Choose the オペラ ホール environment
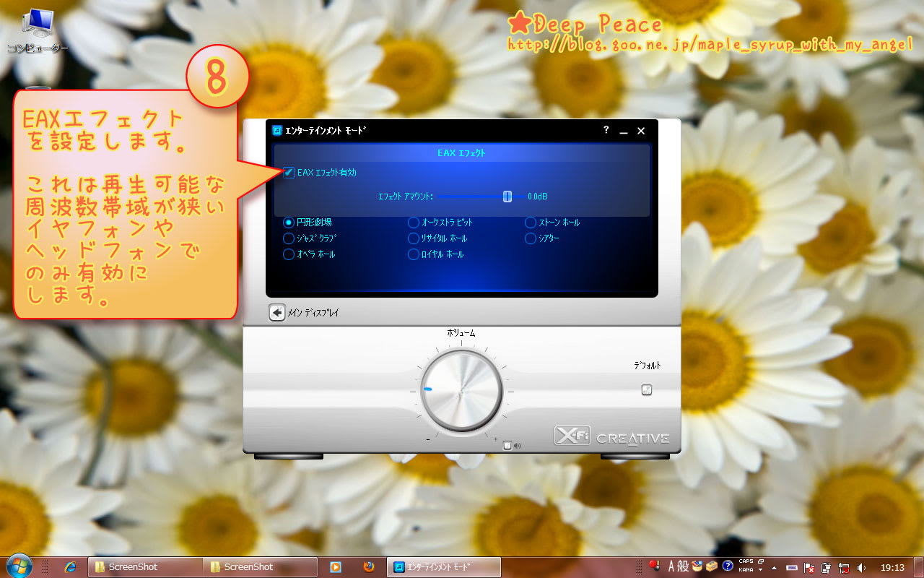 point(289,254)
